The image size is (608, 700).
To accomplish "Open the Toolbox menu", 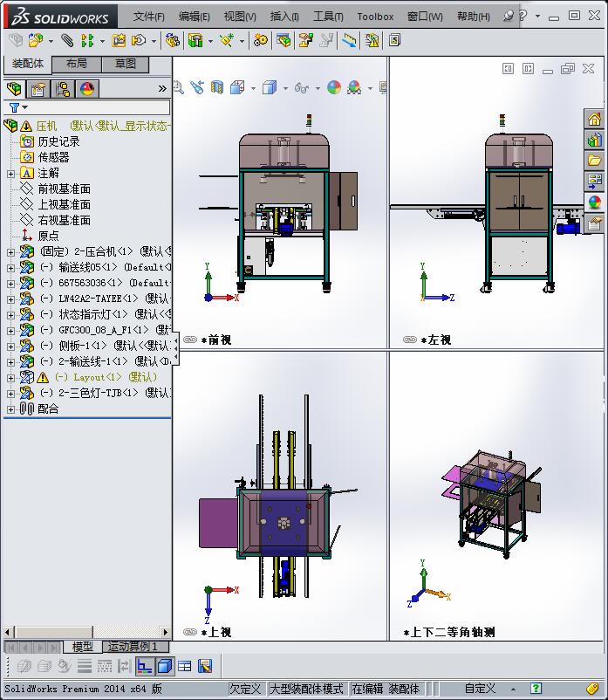I will pyautogui.click(x=375, y=17).
